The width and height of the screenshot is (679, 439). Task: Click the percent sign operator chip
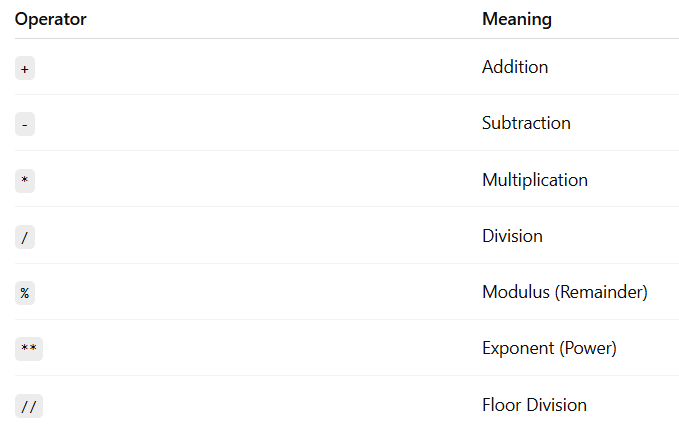click(25, 293)
